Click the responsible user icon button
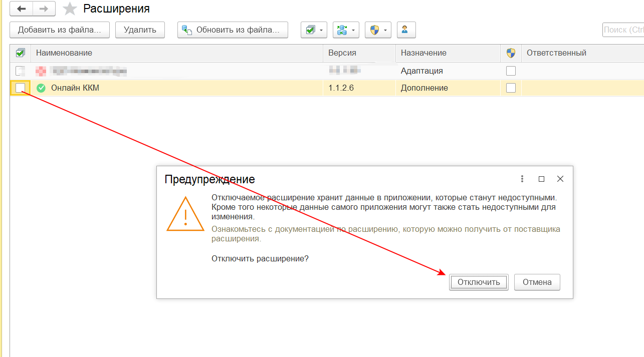The image size is (644, 357). coord(406,30)
